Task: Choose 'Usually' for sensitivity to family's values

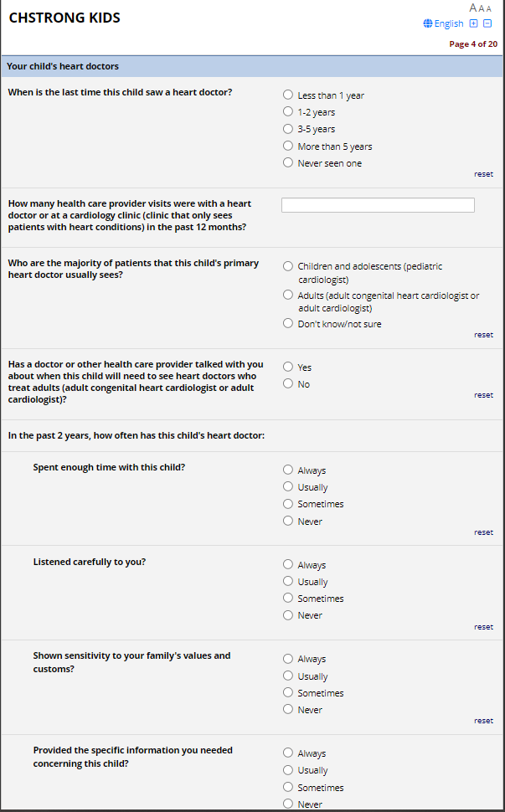Action: click(x=288, y=676)
